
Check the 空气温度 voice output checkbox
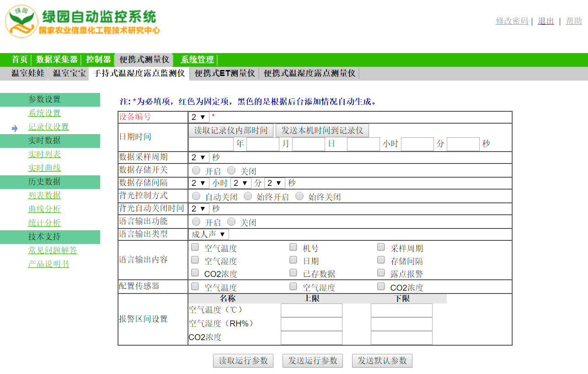tap(195, 247)
